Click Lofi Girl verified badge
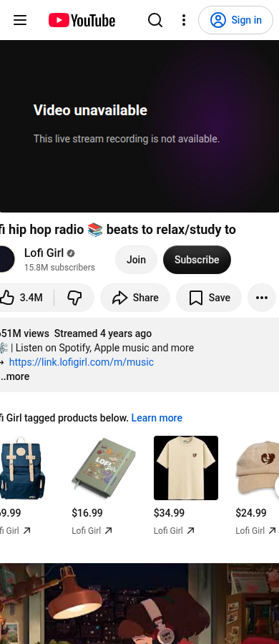Image resolution: width=279 pixels, height=644 pixels. [71, 253]
